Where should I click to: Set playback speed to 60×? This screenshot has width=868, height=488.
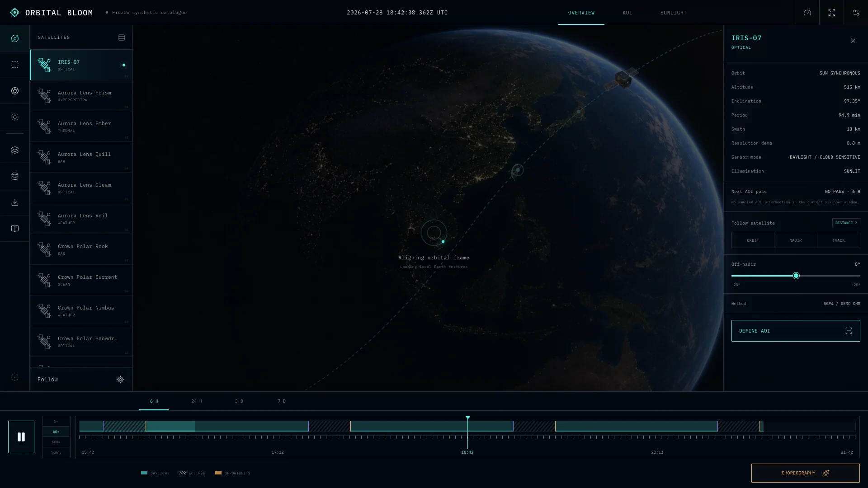[x=56, y=432]
